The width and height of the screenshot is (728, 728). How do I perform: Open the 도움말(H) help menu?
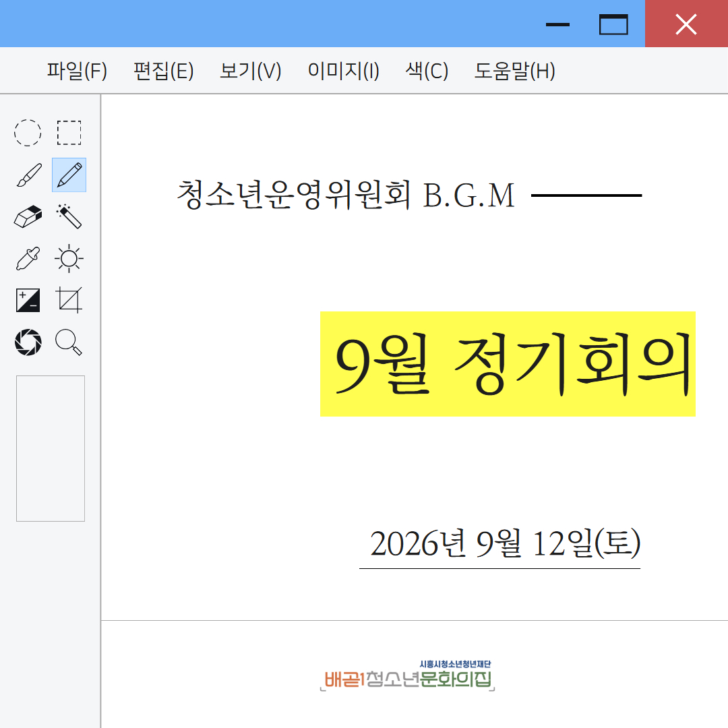[x=514, y=71]
